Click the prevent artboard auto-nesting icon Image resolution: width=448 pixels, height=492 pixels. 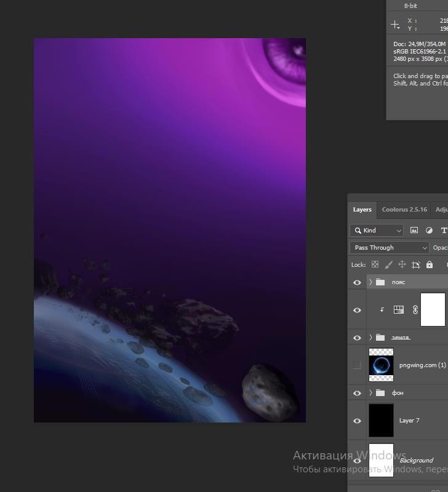pos(416,264)
